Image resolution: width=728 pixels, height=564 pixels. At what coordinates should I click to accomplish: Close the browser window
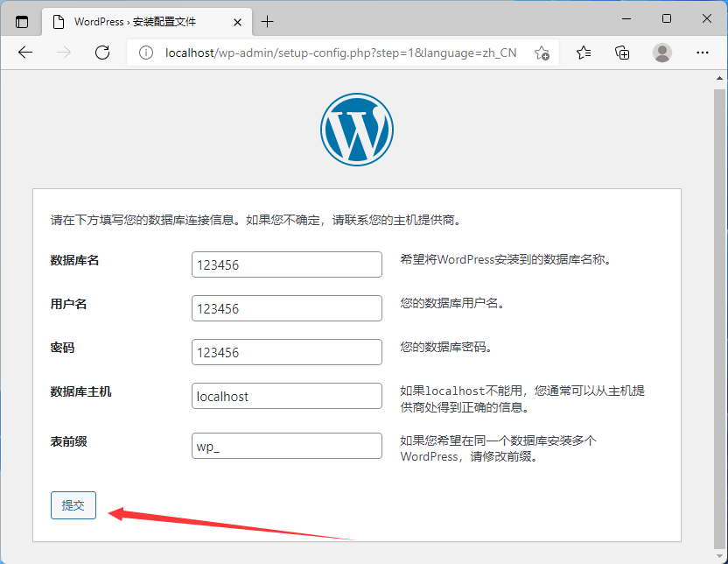707,18
